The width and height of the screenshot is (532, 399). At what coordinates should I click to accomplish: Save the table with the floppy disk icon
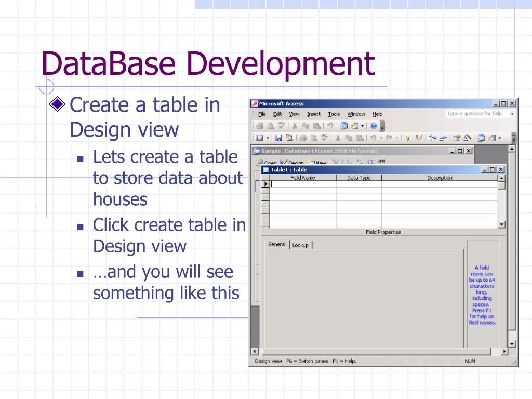(x=278, y=138)
